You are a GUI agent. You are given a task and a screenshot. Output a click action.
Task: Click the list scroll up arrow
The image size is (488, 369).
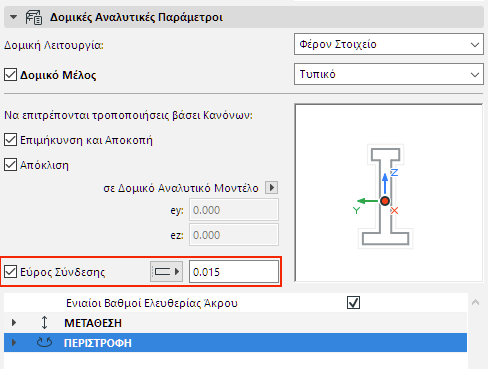coord(476,302)
